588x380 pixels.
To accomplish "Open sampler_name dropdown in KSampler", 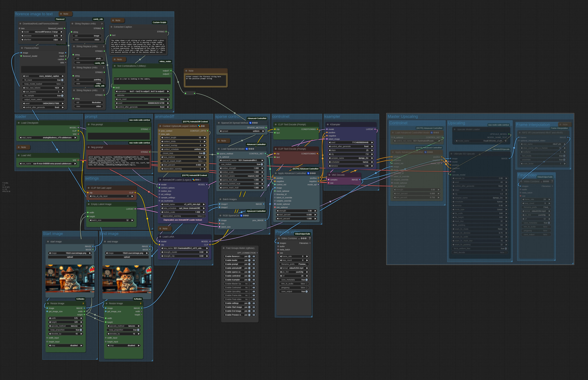I will click(351, 159).
